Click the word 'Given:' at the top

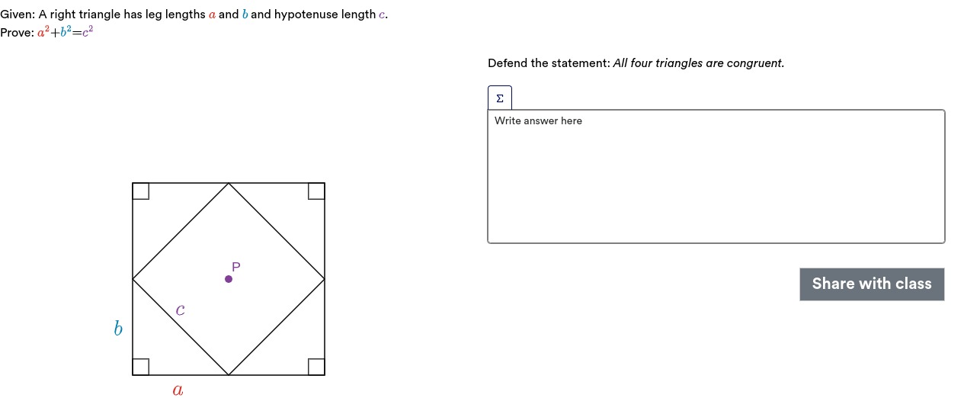(18, 14)
